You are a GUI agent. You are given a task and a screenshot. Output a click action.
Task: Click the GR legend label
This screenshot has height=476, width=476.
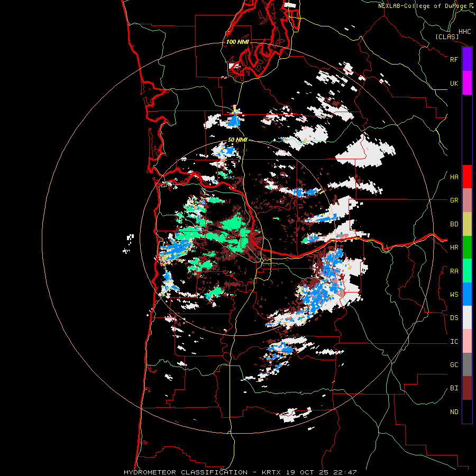(454, 200)
